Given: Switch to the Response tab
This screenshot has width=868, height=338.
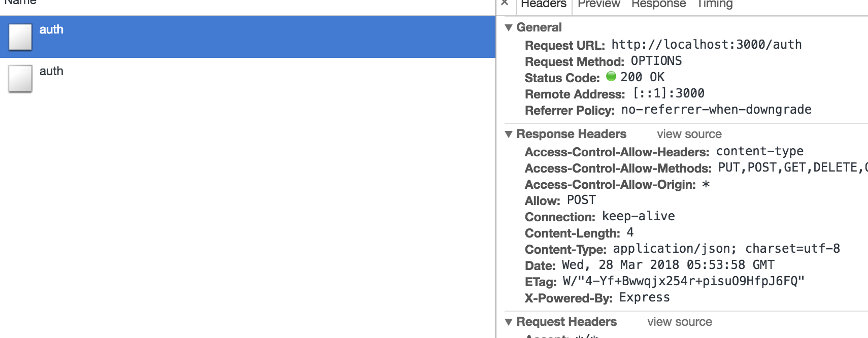Looking at the screenshot, I should click(x=658, y=4).
